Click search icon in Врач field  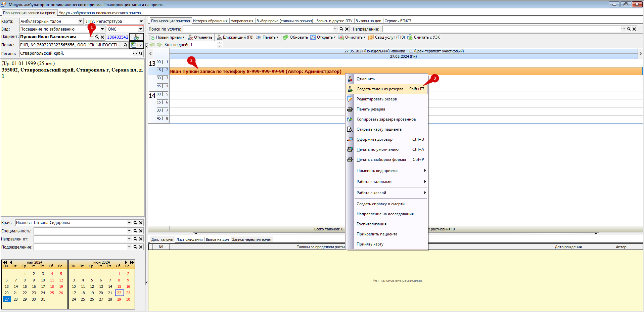pos(135,223)
